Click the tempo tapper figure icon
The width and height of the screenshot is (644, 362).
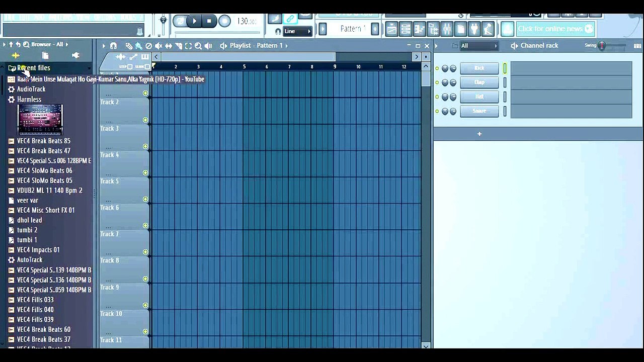[x=488, y=29]
